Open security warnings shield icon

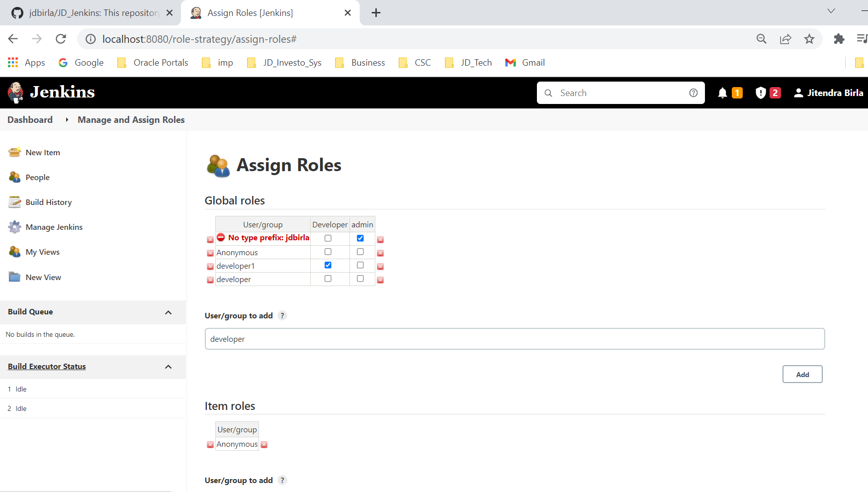pos(760,93)
